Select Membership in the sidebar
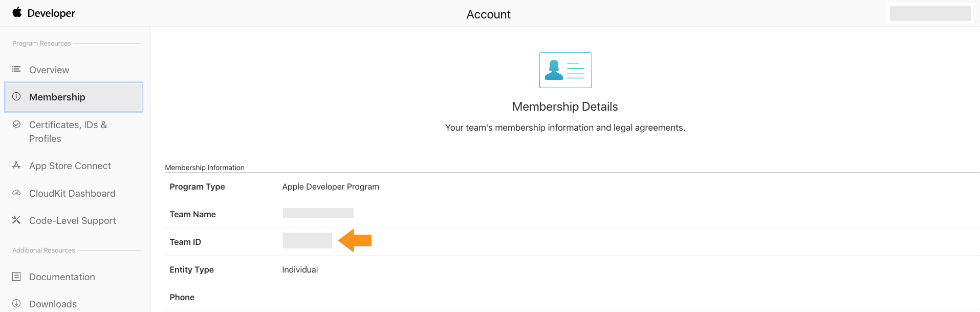This screenshot has height=312, width=980. (x=57, y=97)
